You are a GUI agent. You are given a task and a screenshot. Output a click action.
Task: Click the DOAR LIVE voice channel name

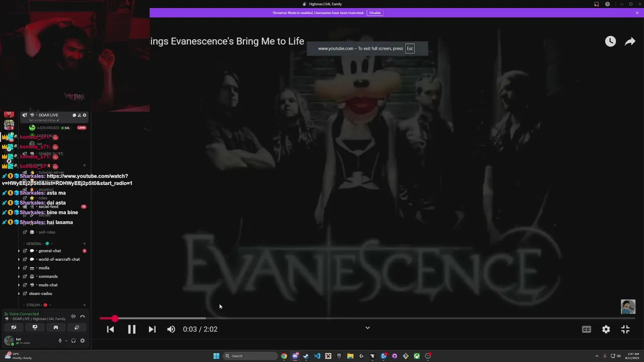[48, 115]
